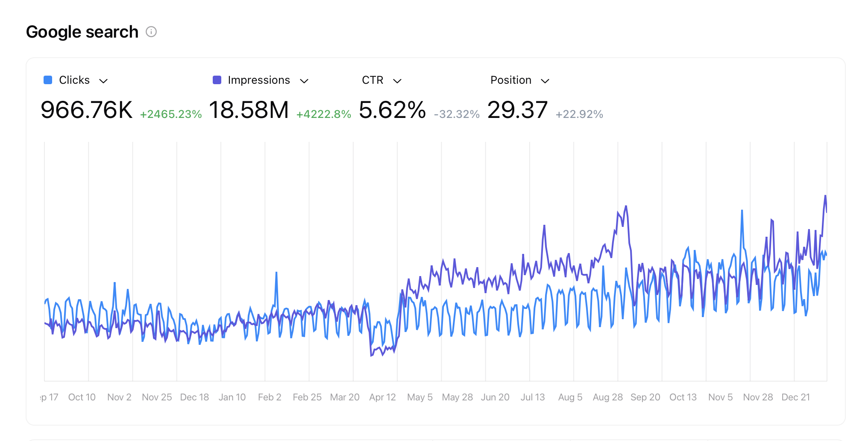The width and height of the screenshot is (868, 441).
Task: Click the -32.32% change figure
Action: pyautogui.click(x=457, y=114)
